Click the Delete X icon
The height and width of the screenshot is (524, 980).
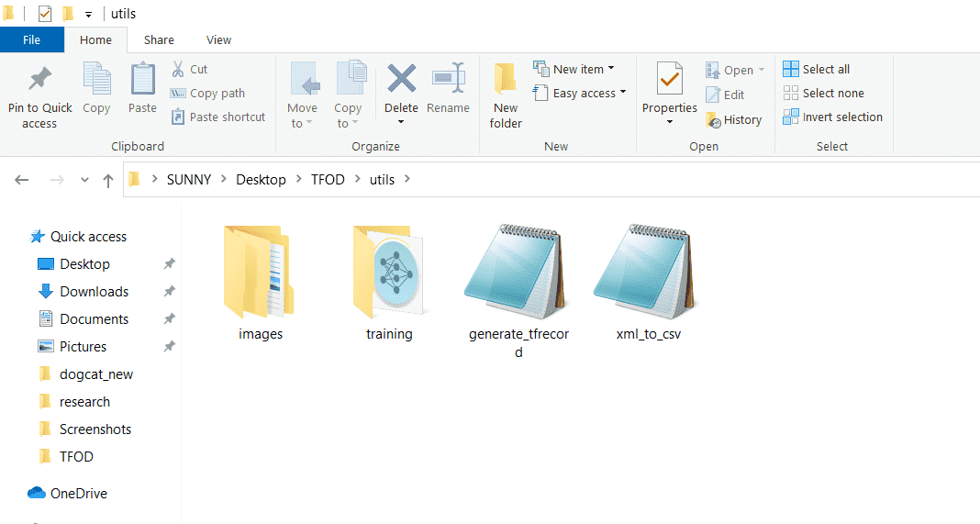401,78
